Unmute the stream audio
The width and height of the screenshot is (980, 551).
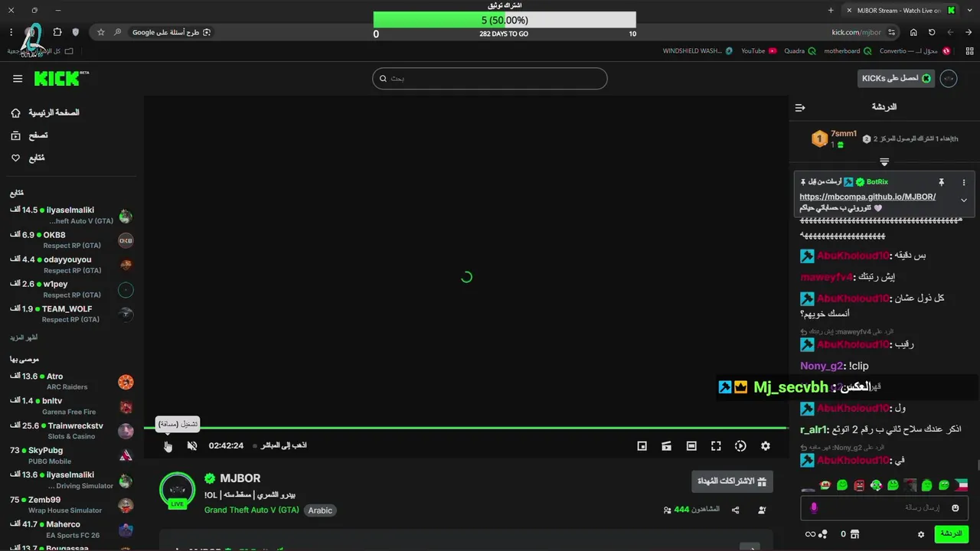(192, 446)
